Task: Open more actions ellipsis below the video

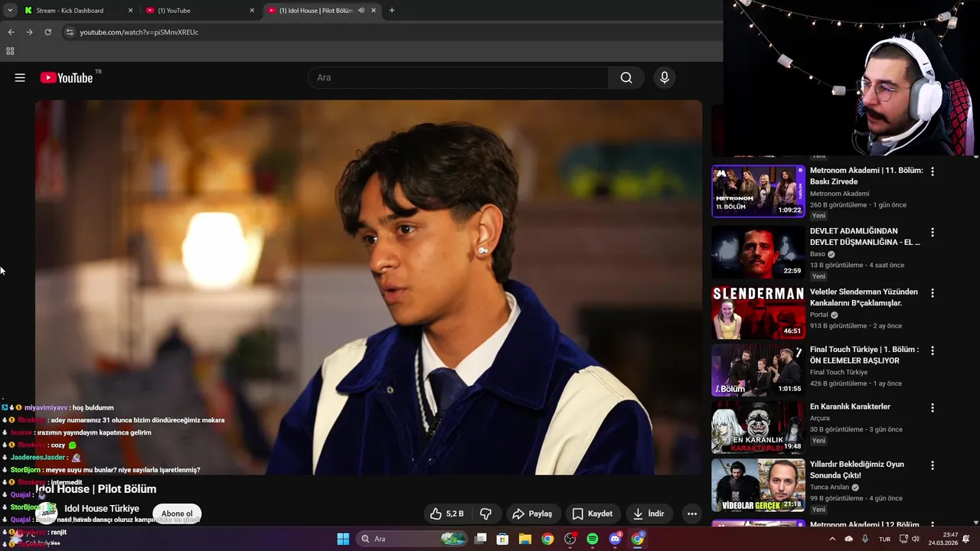Action: (692, 514)
